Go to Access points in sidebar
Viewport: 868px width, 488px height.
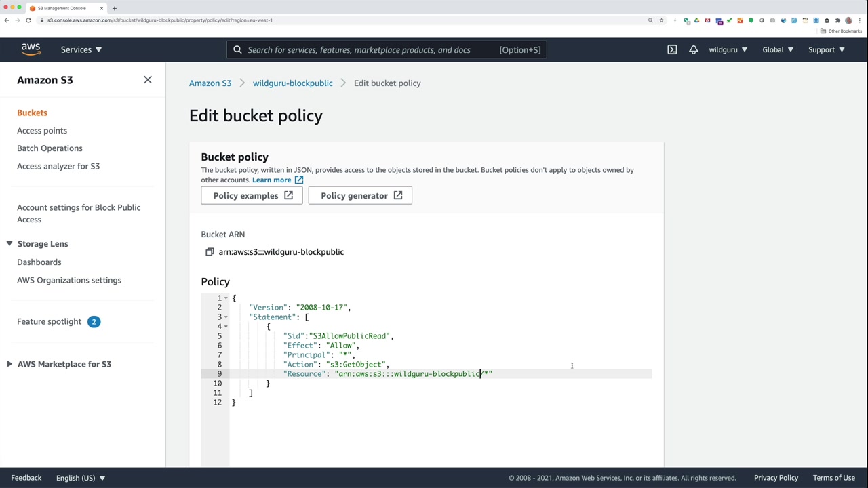(42, 131)
